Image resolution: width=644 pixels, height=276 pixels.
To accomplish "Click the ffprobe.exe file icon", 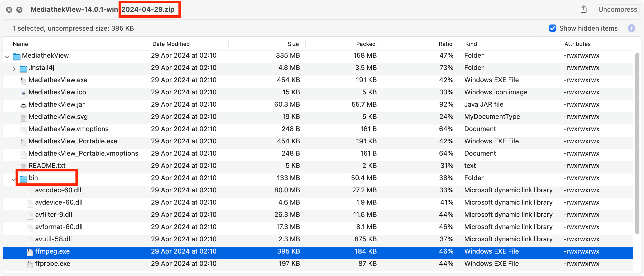I will 30,264.
